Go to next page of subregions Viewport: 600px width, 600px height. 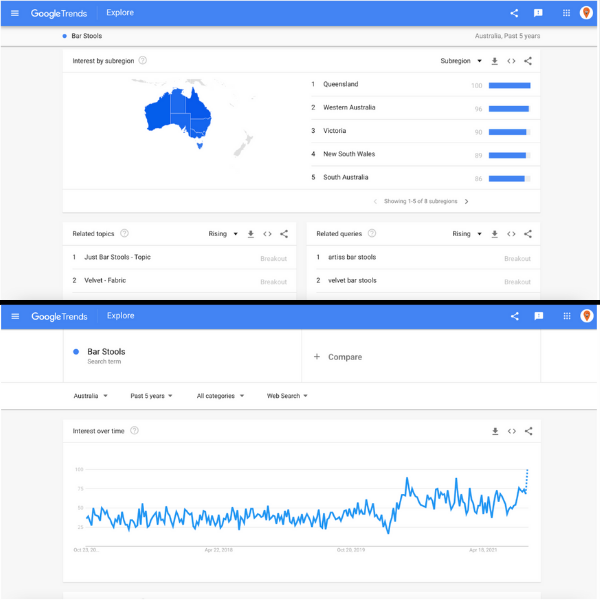point(466,201)
